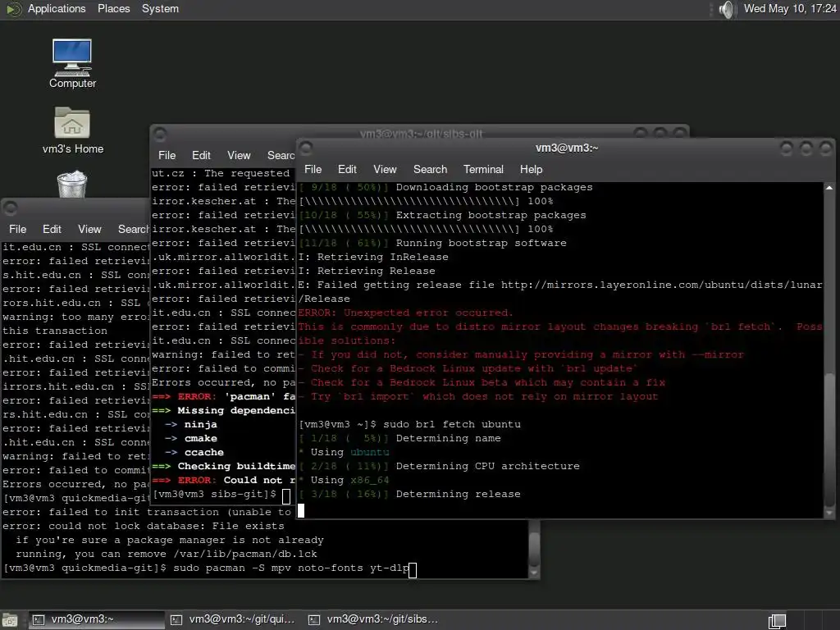Viewport: 840px width, 630px height.
Task: Open View menu in sibs-git terminal window
Action: pyautogui.click(x=239, y=155)
